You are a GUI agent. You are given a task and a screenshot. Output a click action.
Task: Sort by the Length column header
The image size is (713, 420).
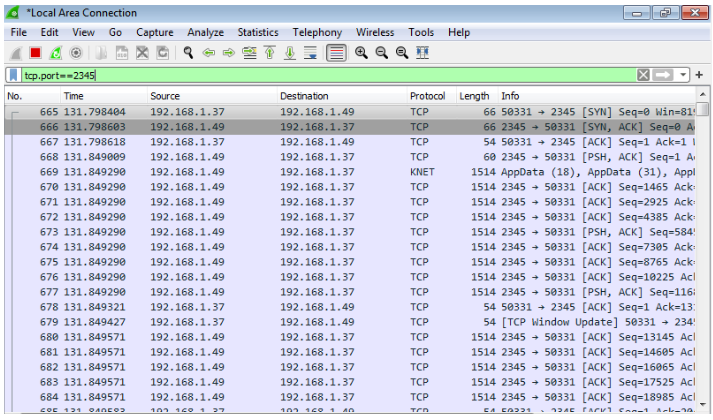(477, 96)
